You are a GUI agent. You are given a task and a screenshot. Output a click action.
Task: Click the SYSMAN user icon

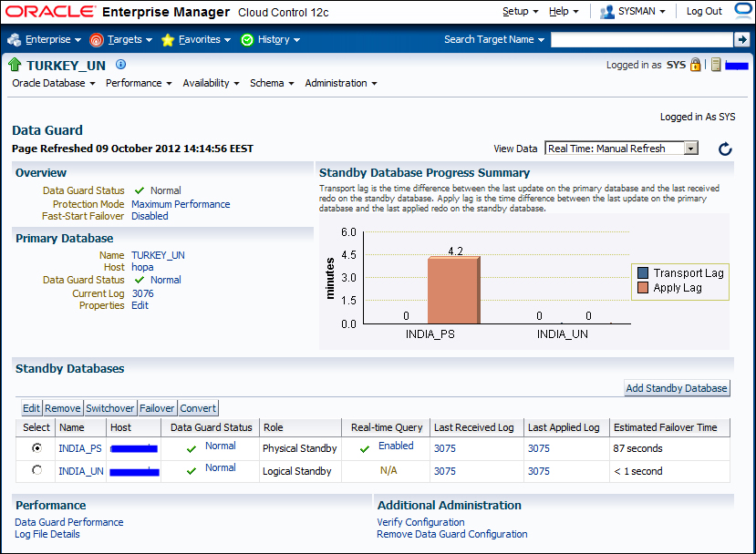coord(606,12)
